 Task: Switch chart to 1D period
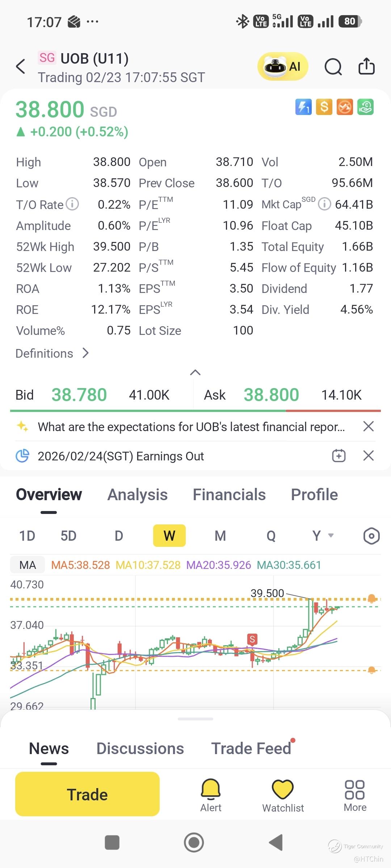(x=27, y=536)
